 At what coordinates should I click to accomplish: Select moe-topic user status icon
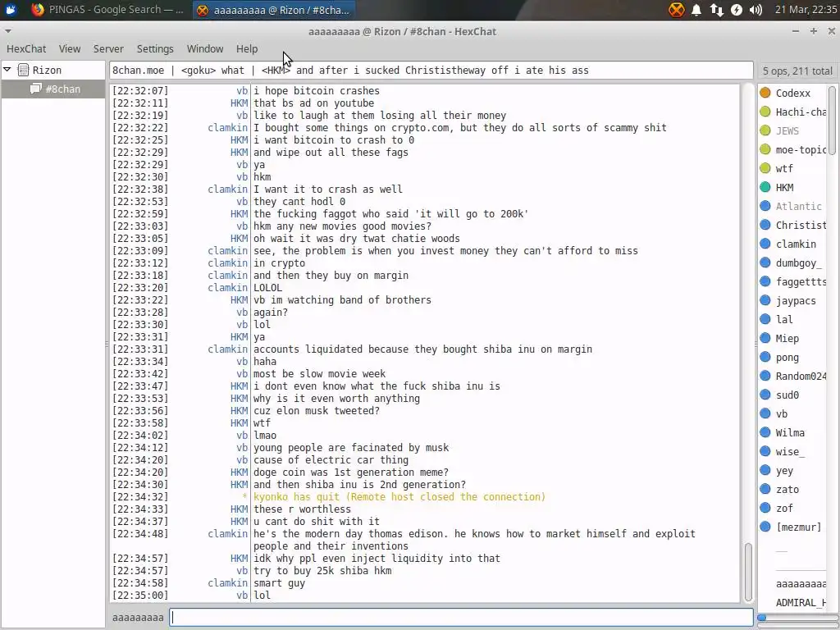pyautogui.click(x=765, y=149)
